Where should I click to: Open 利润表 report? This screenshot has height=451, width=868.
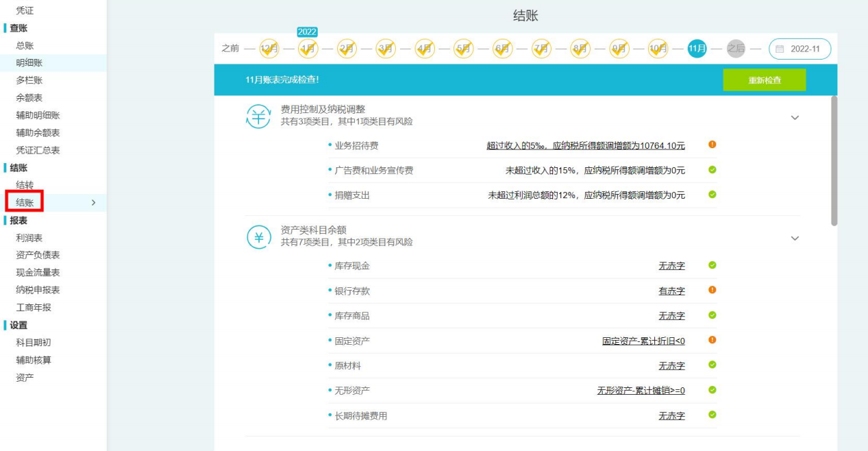(29, 238)
